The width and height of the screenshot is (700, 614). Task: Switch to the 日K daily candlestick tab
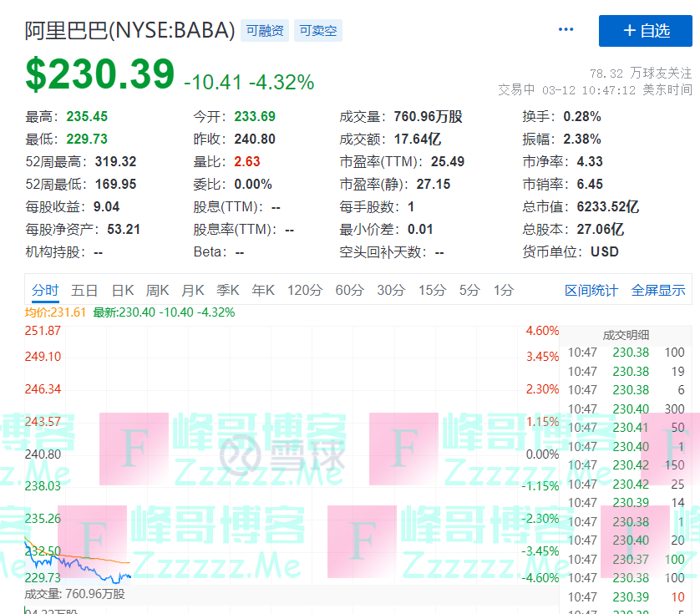click(121, 290)
